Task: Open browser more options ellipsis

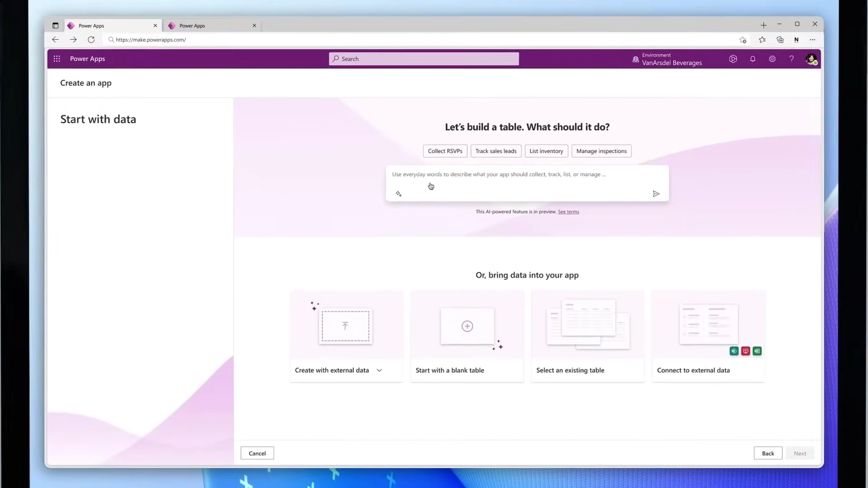Action: (812, 40)
